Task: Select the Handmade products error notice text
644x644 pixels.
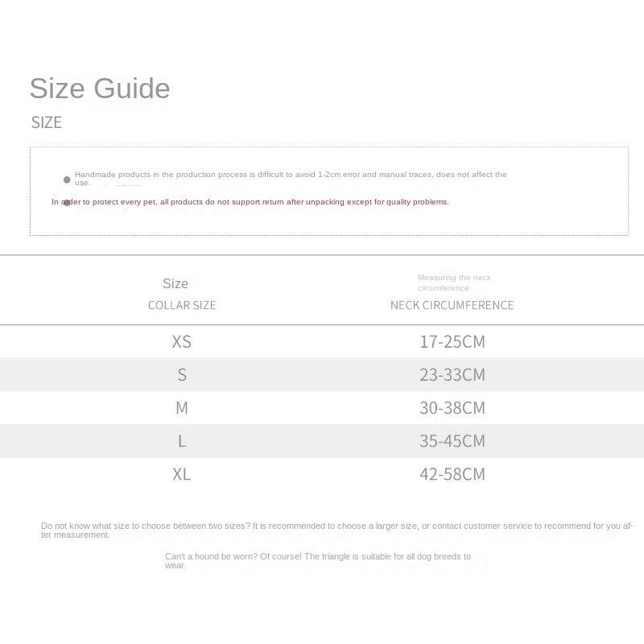Action: pos(291,178)
